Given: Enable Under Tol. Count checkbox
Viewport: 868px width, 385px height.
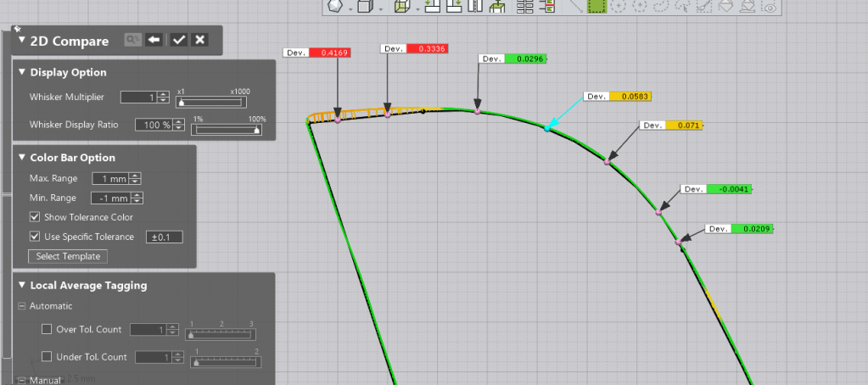Looking at the screenshot, I should (47, 357).
